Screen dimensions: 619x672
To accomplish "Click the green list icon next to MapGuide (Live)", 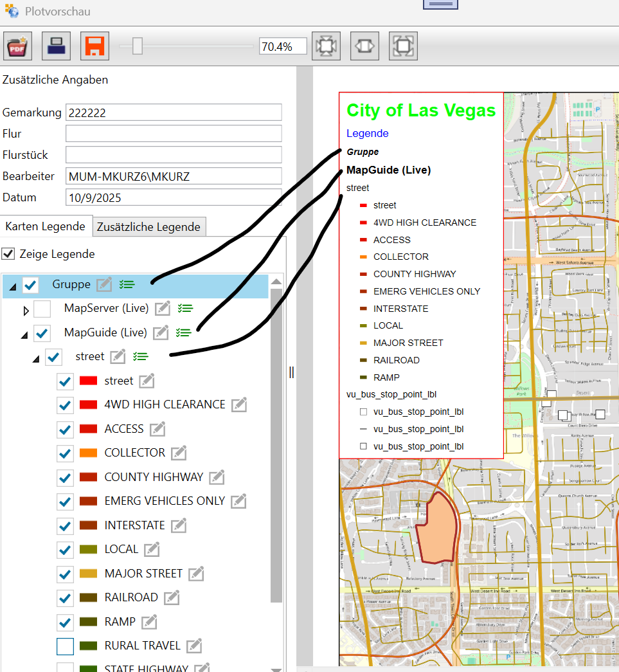I will point(184,332).
